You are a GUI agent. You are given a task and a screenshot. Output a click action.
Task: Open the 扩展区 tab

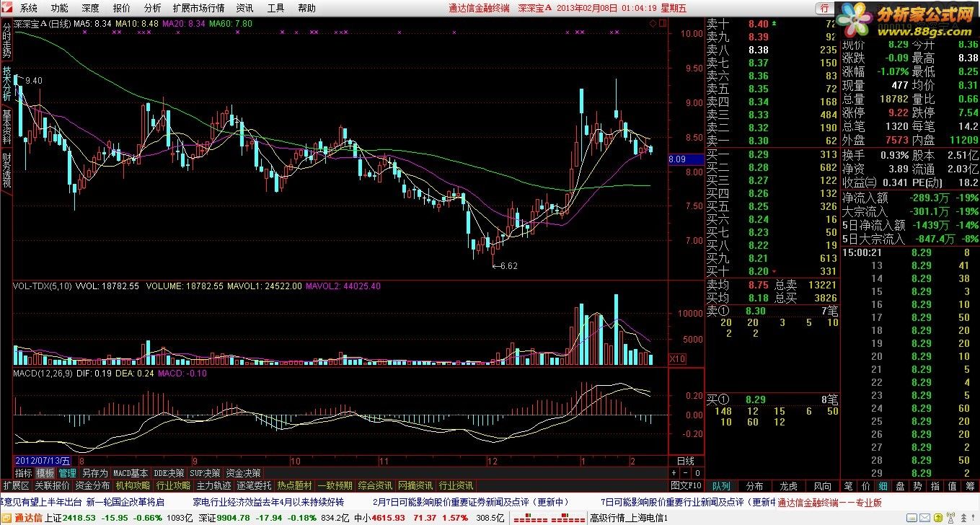(15, 485)
